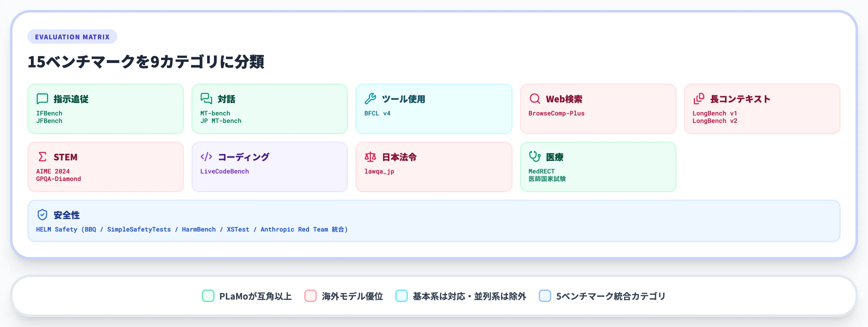Click the LiveCodeBench benchmark name
868x327 pixels.
pyautogui.click(x=224, y=171)
